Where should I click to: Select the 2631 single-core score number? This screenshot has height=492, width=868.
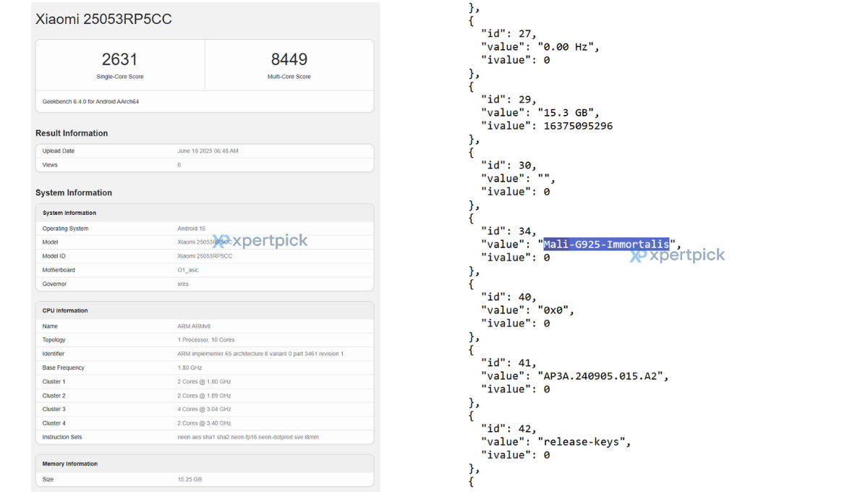119,59
